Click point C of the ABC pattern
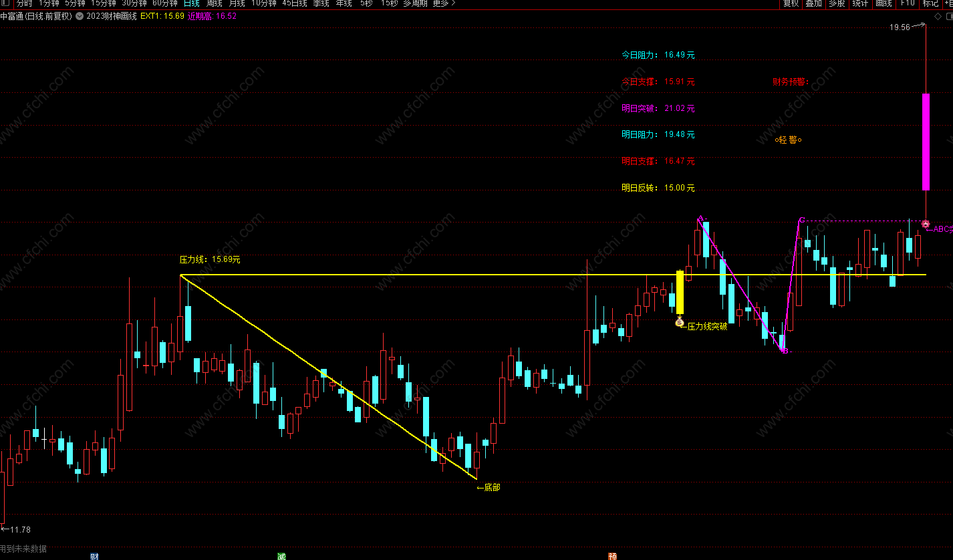 801,220
